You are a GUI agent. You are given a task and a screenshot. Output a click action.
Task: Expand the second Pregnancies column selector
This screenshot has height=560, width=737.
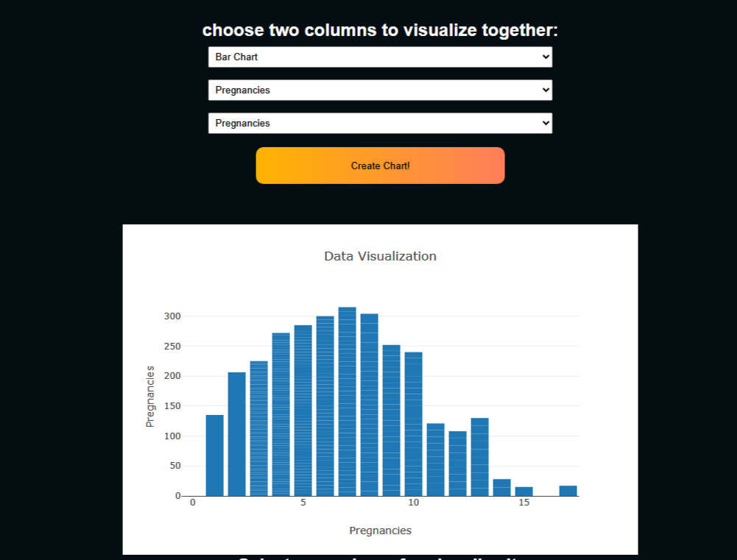point(380,90)
